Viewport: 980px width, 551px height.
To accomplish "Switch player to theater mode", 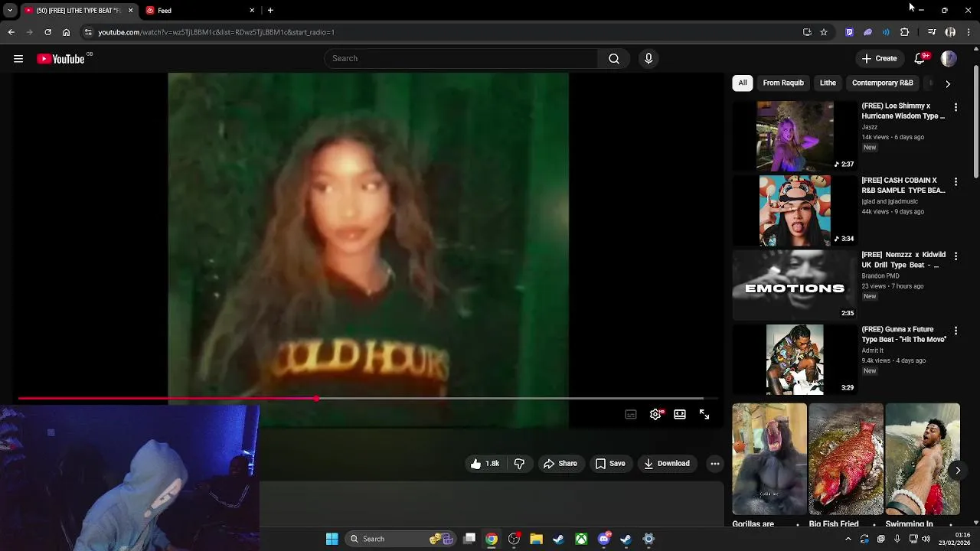I will coord(680,414).
